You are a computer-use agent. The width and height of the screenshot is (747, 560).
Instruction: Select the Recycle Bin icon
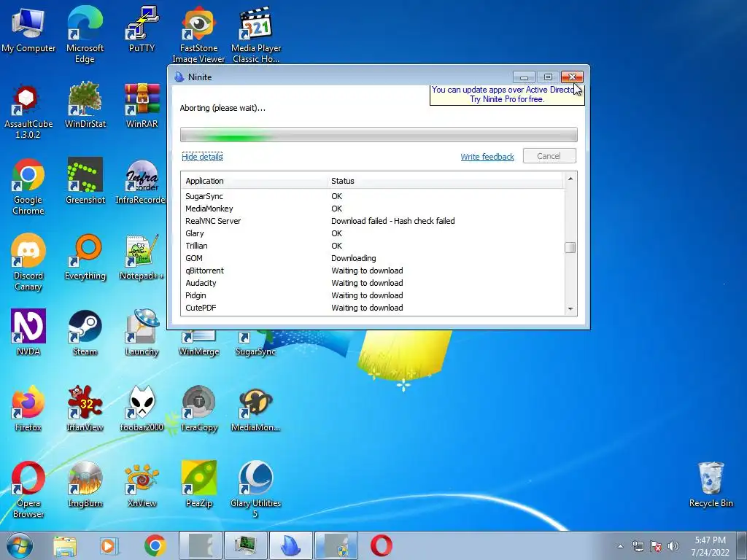coord(711,484)
